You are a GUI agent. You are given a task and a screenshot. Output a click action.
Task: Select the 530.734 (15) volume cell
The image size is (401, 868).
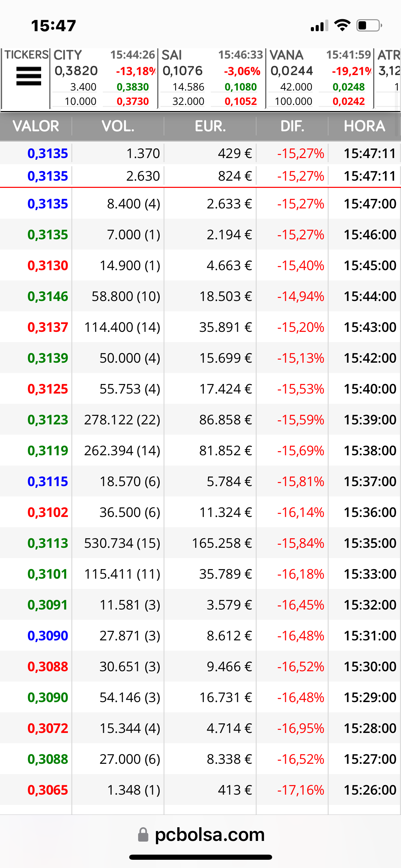[122, 543]
